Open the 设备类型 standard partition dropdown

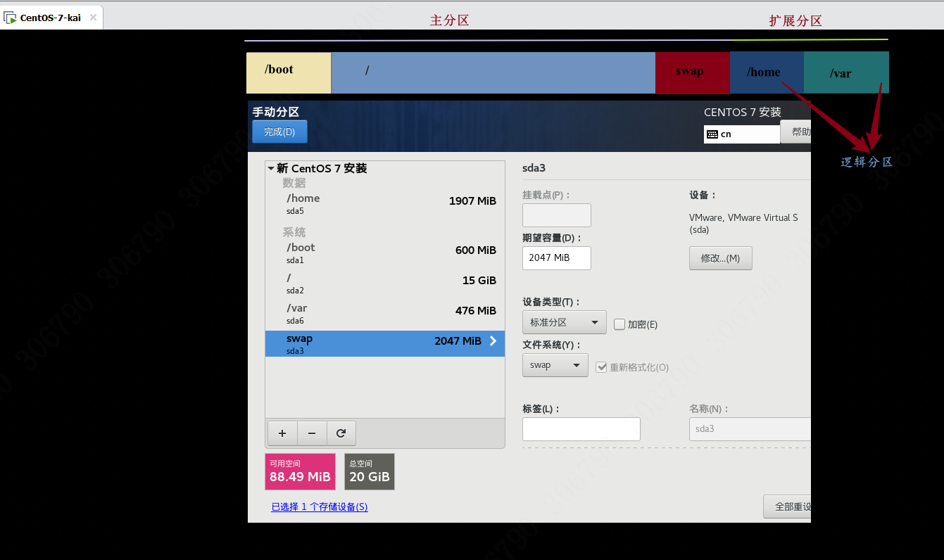pos(564,322)
